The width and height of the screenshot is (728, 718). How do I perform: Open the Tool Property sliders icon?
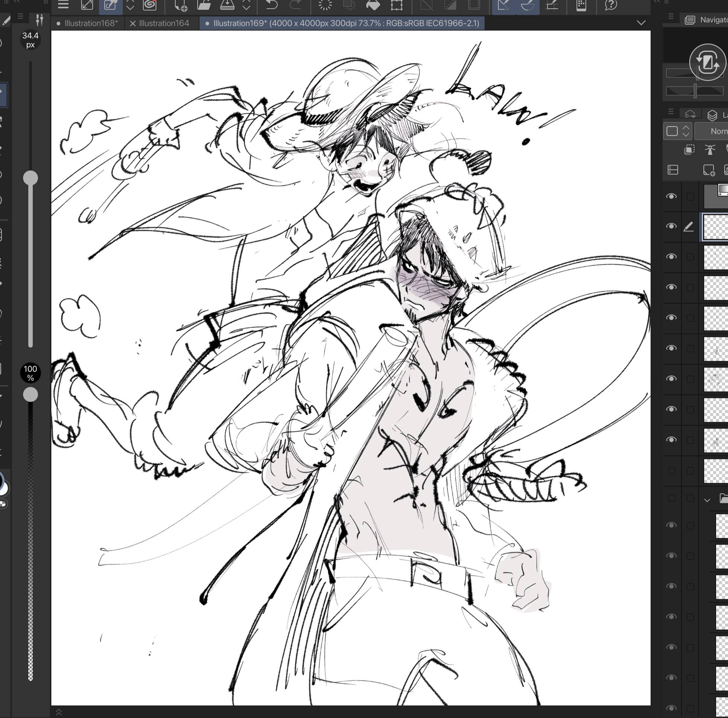pyautogui.click(x=39, y=19)
